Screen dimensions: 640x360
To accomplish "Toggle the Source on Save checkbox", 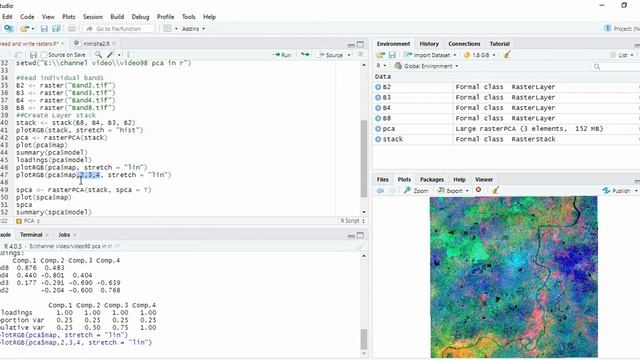I will [x=44, y=55].
